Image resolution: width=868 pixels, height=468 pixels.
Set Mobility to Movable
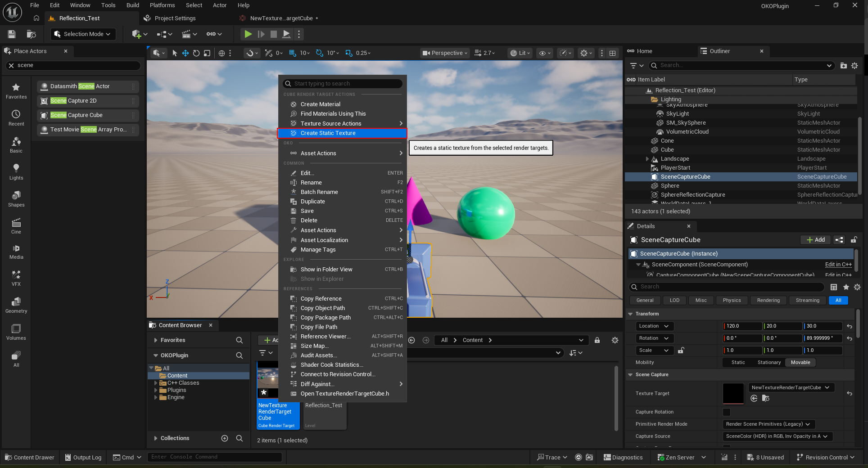800,363
